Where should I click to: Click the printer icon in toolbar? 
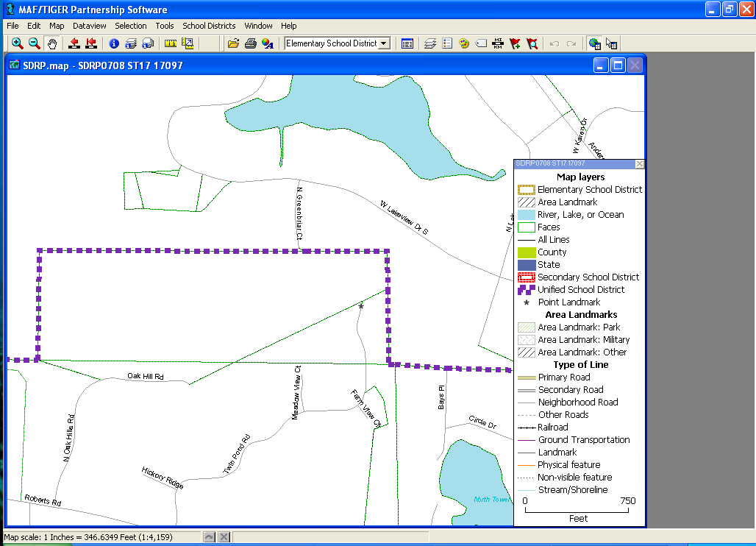[250, 43]
